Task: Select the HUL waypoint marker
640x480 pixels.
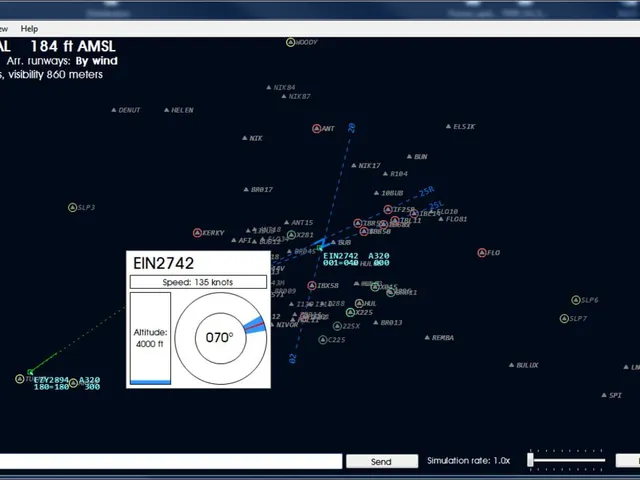Action: point(359,303)
